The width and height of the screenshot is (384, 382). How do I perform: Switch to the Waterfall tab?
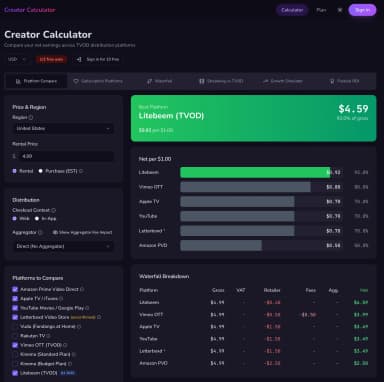tap(159, 81)
